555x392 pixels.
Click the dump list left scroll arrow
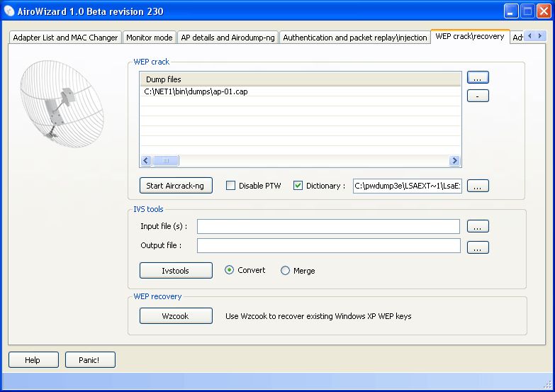[x=146, y=161]
